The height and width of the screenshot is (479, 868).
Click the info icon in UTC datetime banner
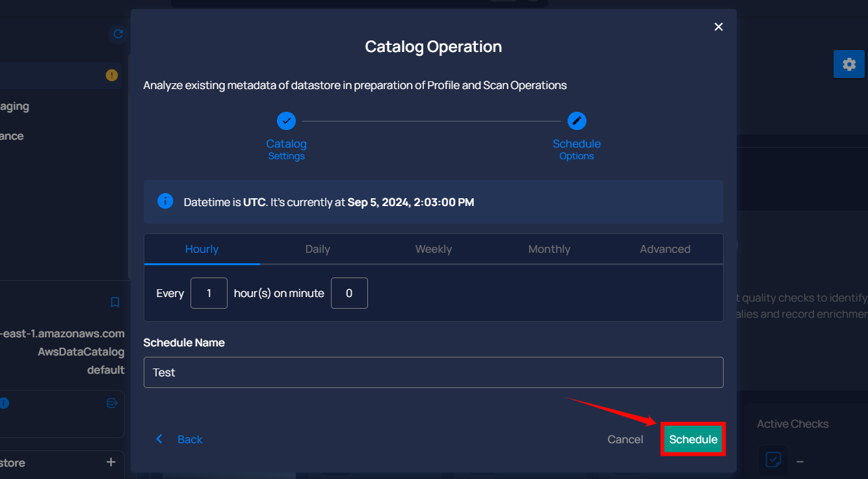coord(165,201)
